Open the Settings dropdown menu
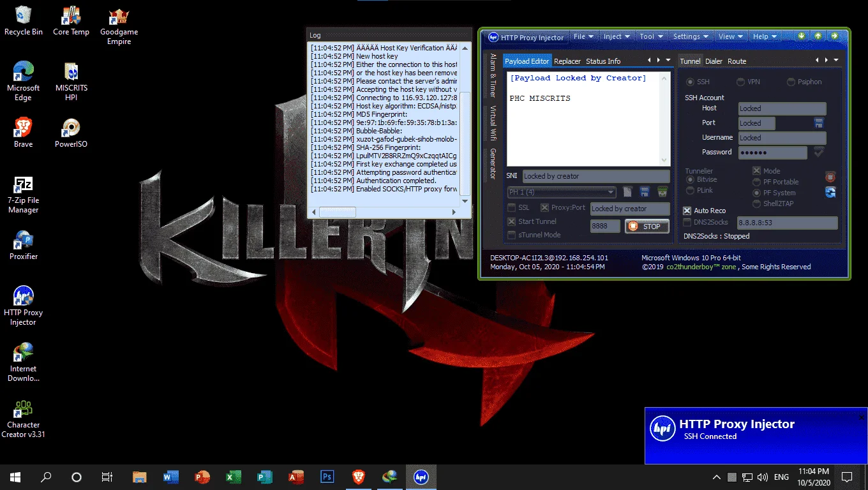The image size is (868, 490). (691, 37)
